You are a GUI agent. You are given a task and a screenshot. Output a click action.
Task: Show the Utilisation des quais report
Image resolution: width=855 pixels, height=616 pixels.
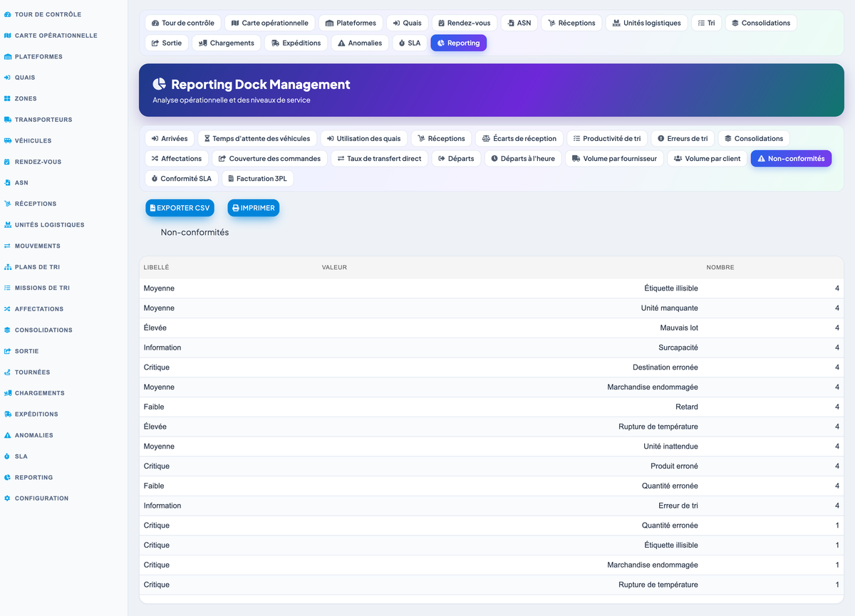point(364,138)
